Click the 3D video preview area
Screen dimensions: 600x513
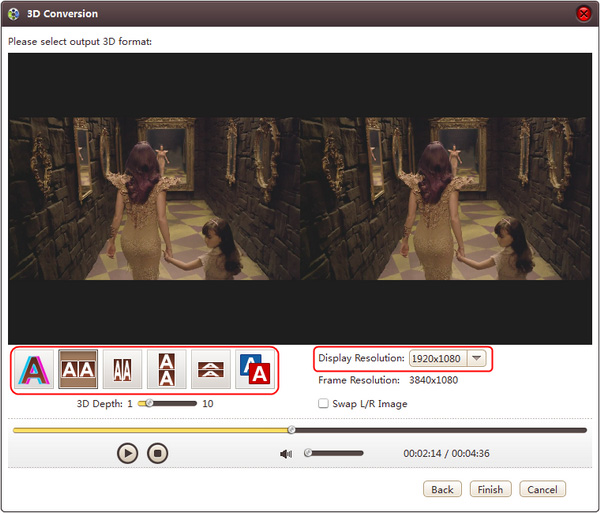[x=300, y=199]
